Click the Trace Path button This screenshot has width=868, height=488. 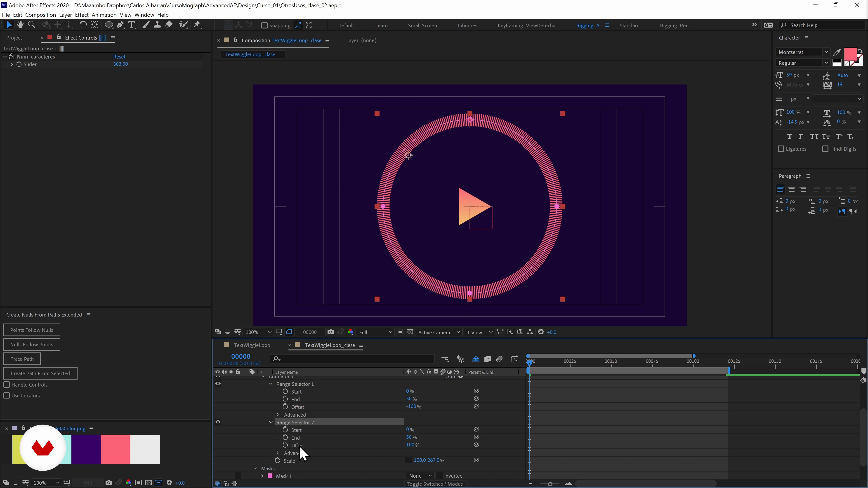click(x=22, y=359)
